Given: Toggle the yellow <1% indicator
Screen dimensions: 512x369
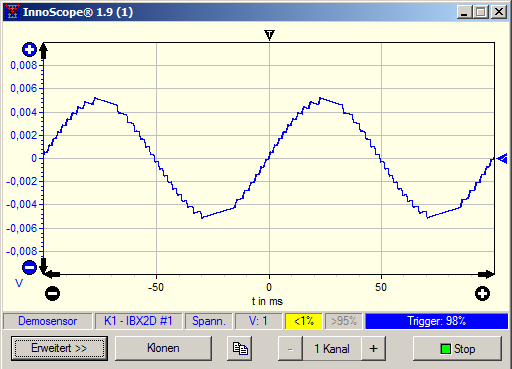Looking at the screenshot, I should pyautogui.click(x=304, y=321).
